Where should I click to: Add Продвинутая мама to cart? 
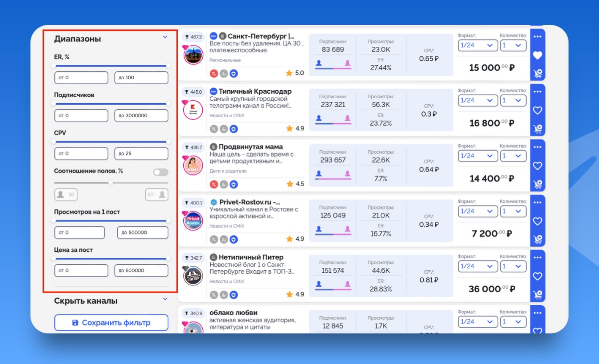537,184
